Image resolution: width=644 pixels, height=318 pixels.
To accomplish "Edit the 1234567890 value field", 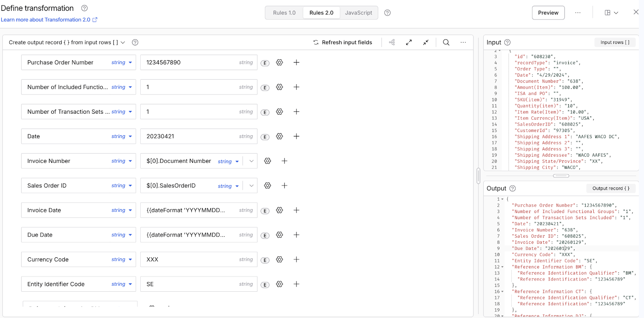I will 199,62.
